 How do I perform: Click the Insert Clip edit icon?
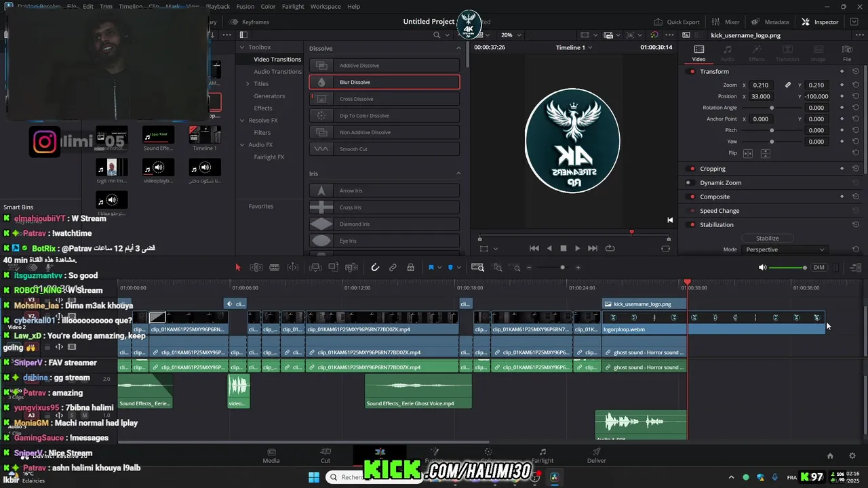pyautogui.click(x=315, y=268)
